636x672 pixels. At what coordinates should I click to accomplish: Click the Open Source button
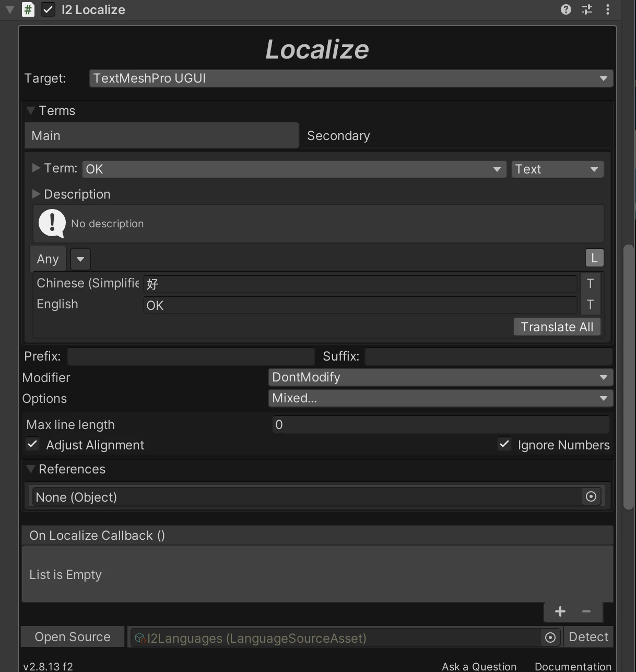(73, 637)
